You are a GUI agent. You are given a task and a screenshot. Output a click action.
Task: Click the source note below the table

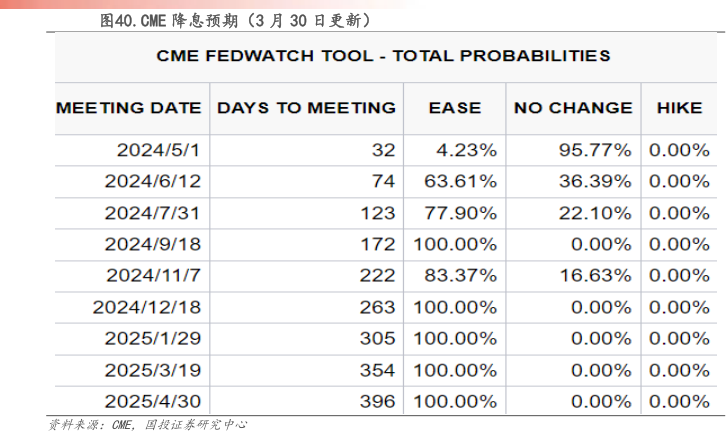(146, 425)
